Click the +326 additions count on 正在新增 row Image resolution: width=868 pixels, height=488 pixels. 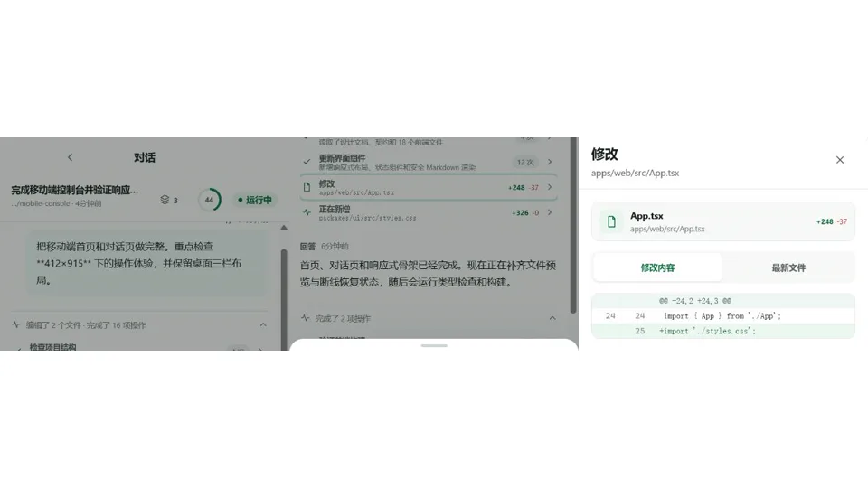[520, 212]
